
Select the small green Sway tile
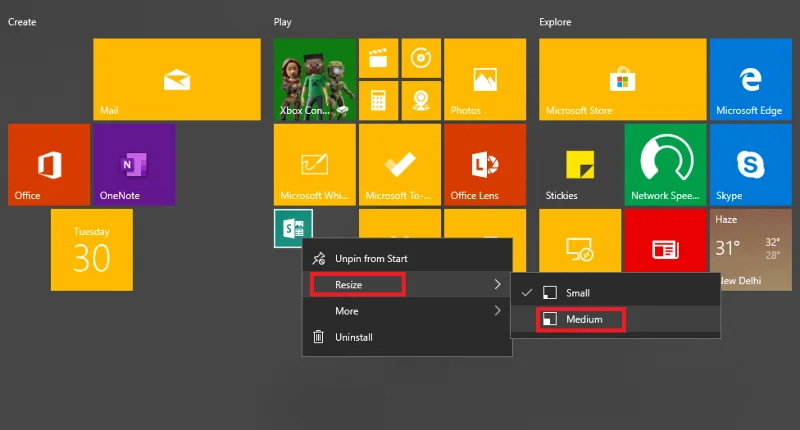pyautogui.click(x=293, y=229)
